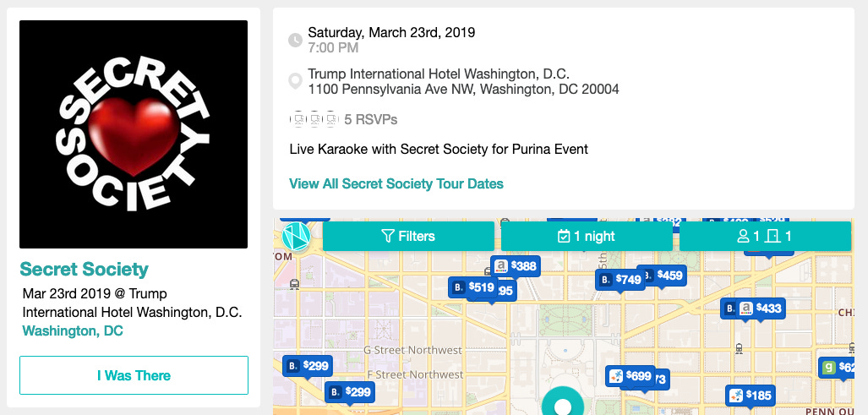Select the $388 hotel price marker
Viewport: 868px width, 415px height.
click(x=516, y=267)
